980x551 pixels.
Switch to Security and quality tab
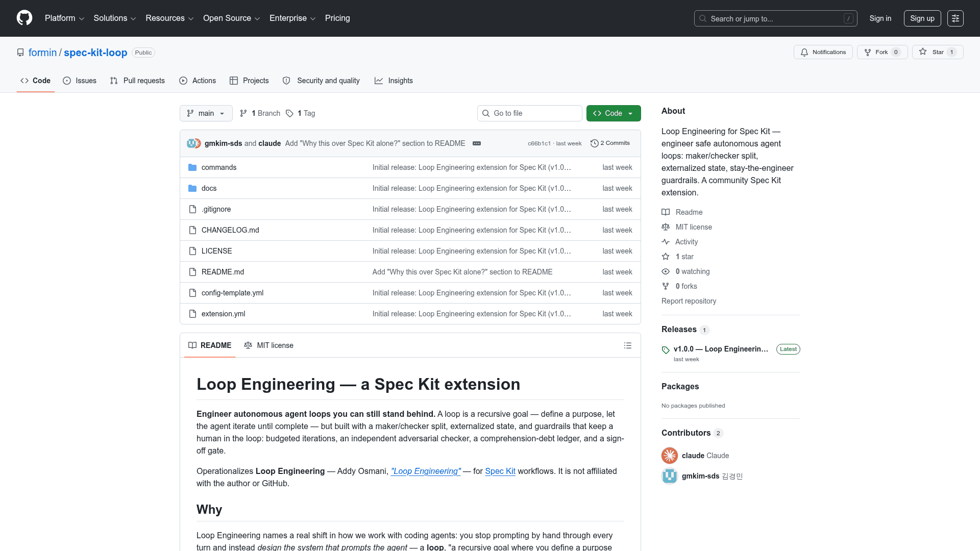[321, 81]
